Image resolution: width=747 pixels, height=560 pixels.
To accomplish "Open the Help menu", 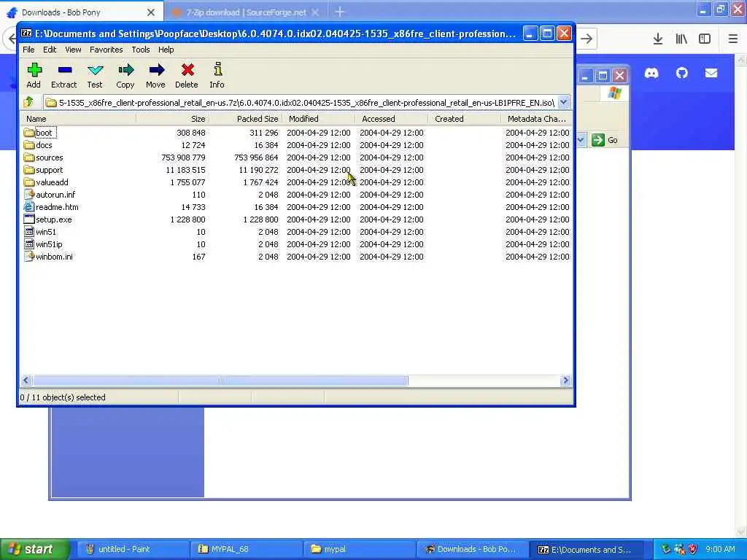I will (x=166, y=50).
